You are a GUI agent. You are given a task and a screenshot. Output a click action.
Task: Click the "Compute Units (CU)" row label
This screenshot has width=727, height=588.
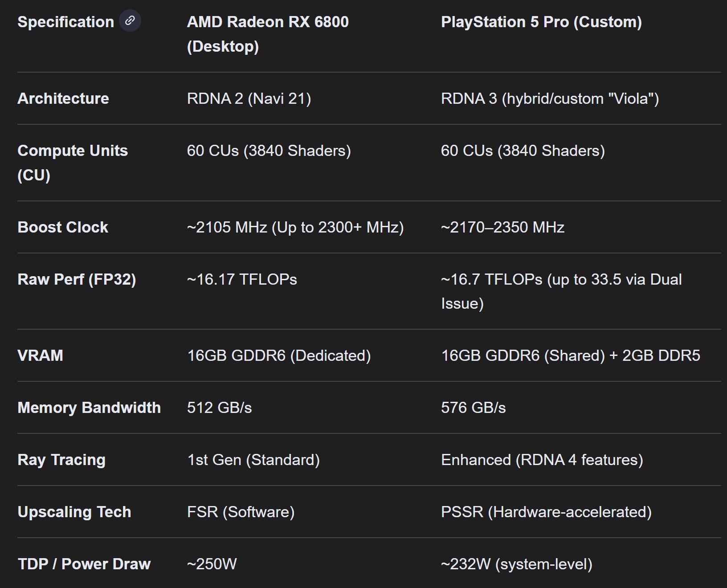click(x=73, y=163)
